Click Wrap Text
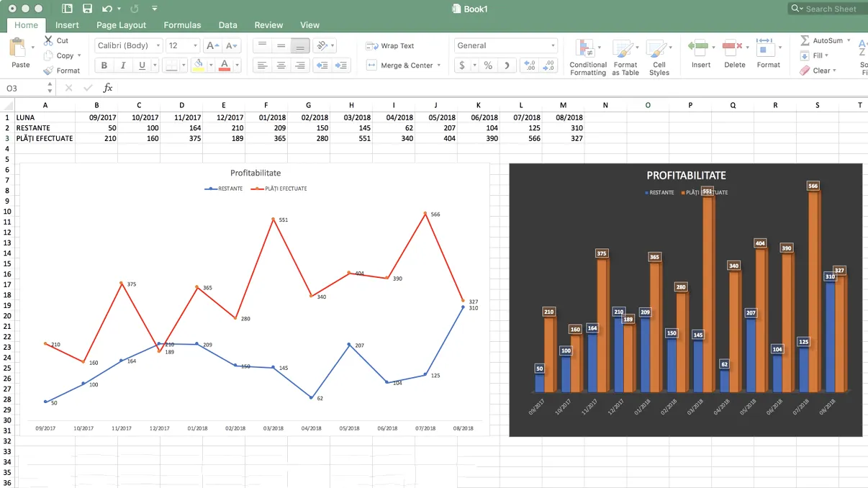Image resolution: width=868 pixels, height=488 pixels. pos(390,45)
